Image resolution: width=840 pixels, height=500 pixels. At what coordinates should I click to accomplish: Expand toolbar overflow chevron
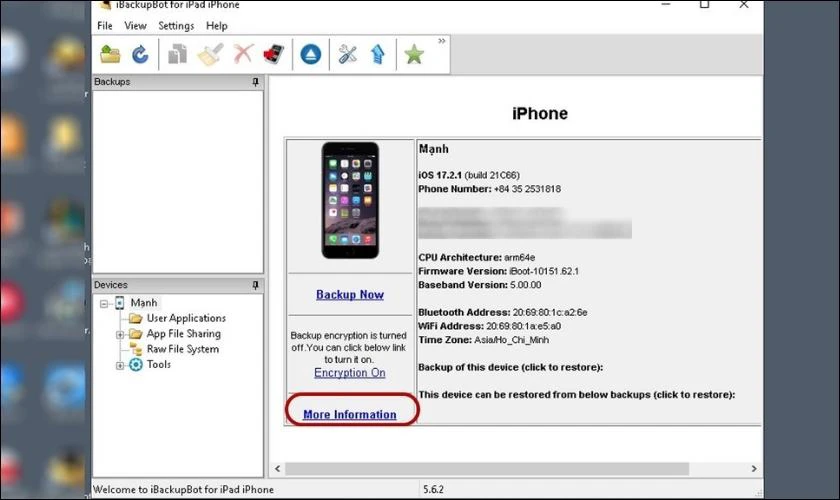pyautogui.click(x=441, y=41)
